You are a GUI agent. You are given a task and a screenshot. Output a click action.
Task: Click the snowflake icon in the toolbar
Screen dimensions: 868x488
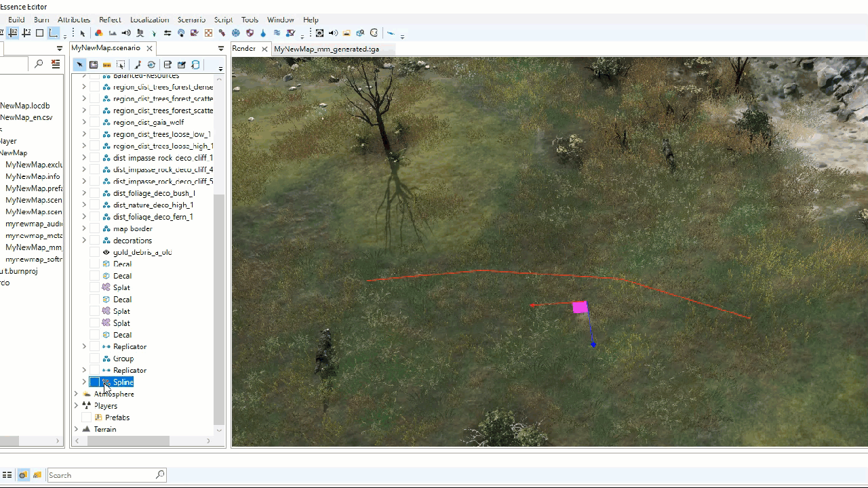[235, 33]
